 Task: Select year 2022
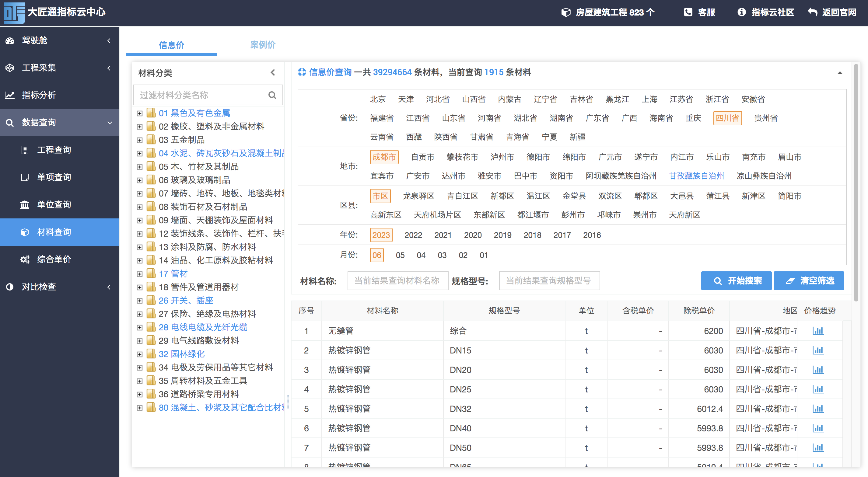tap(413, 235)
